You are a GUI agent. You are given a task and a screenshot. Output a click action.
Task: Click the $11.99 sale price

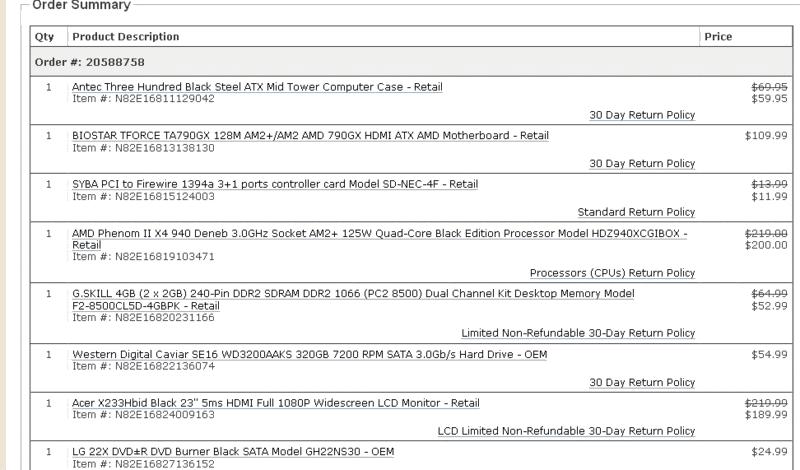tap(769, 196)
